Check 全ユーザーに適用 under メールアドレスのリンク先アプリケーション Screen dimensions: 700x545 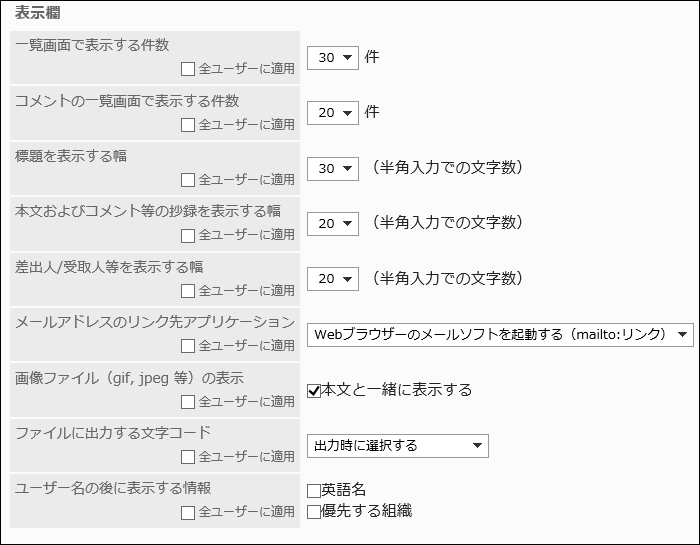pos(188,346)
